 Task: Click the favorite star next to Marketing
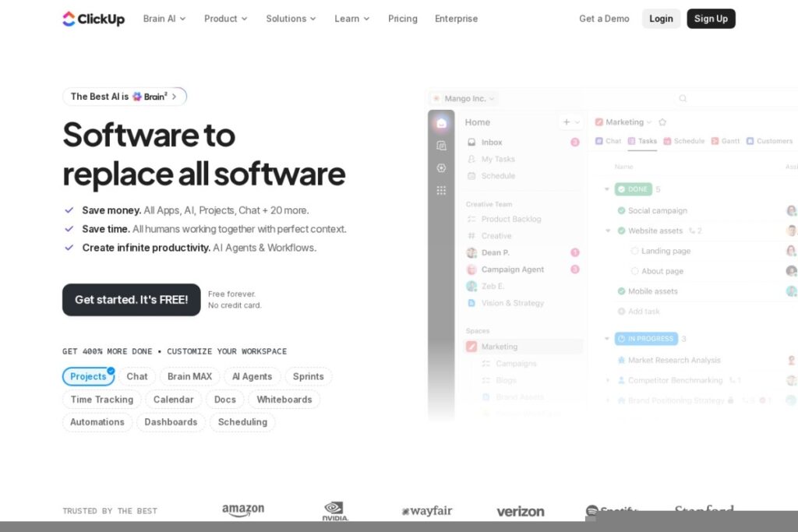(x=662, y=122)
